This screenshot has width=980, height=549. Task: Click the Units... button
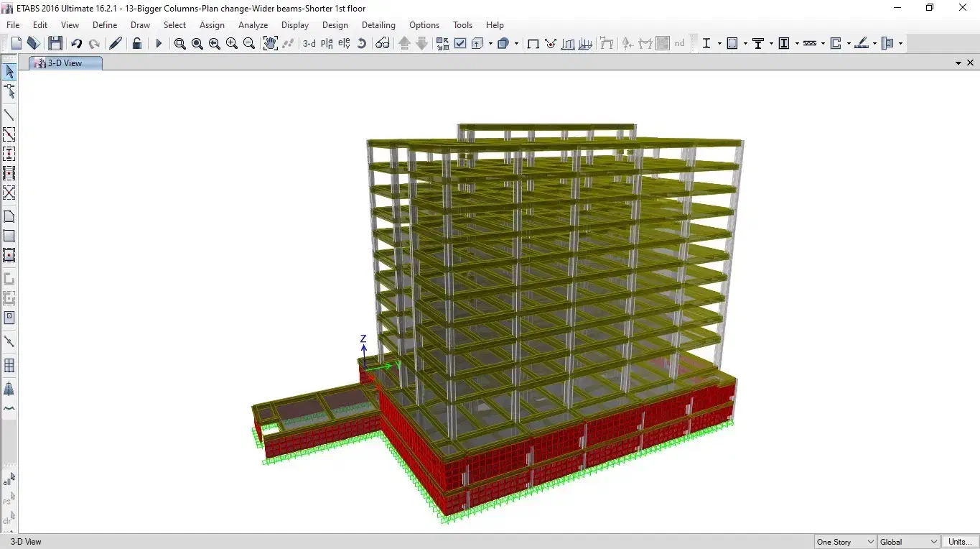(960, 542)
